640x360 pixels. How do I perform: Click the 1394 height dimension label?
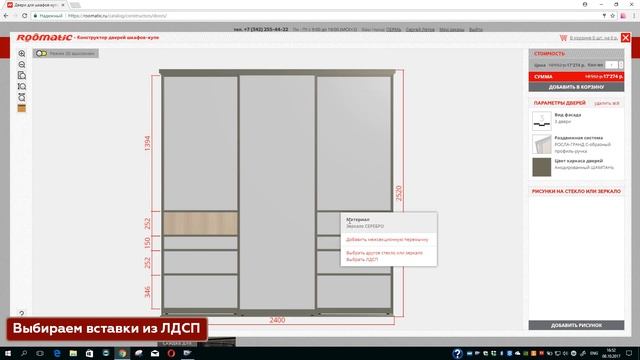[147, 143]
